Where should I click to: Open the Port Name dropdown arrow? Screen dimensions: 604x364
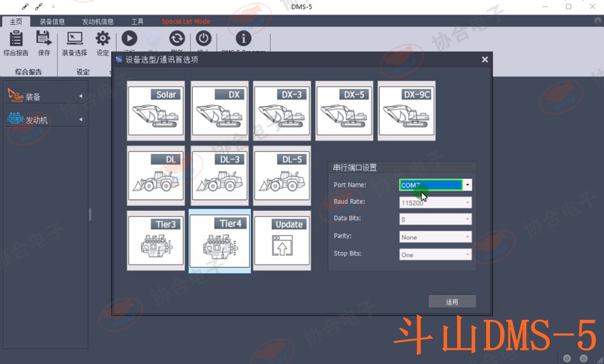pyautogui.click(x=467, y=185)
